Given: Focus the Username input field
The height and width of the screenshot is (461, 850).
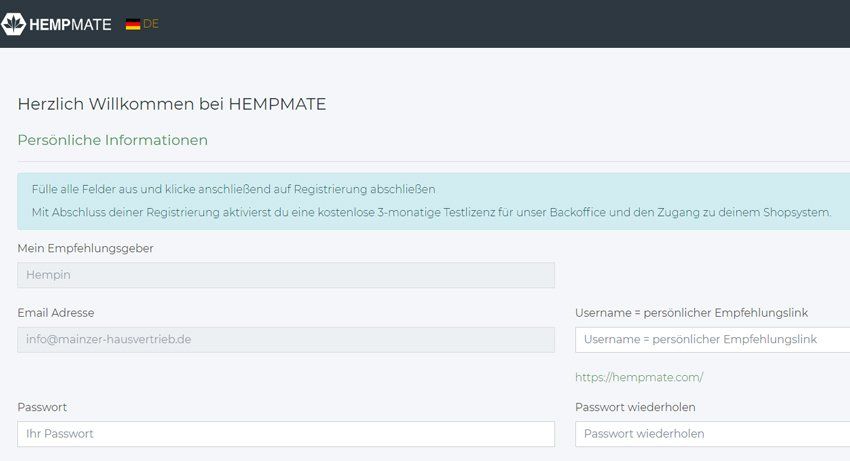Looking at the screenshot, I should pyautogui.click(x=712, y=340).
